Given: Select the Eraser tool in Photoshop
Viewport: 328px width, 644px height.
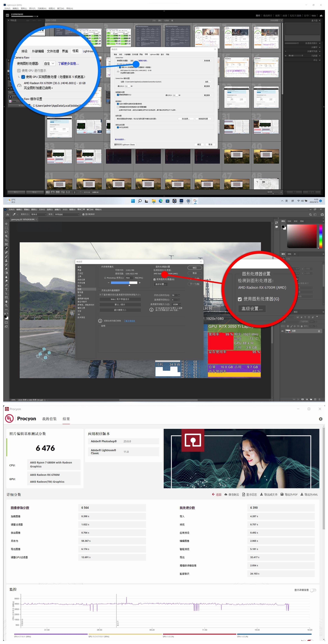Looking at the screenshot, I should [x=6, y=269].
